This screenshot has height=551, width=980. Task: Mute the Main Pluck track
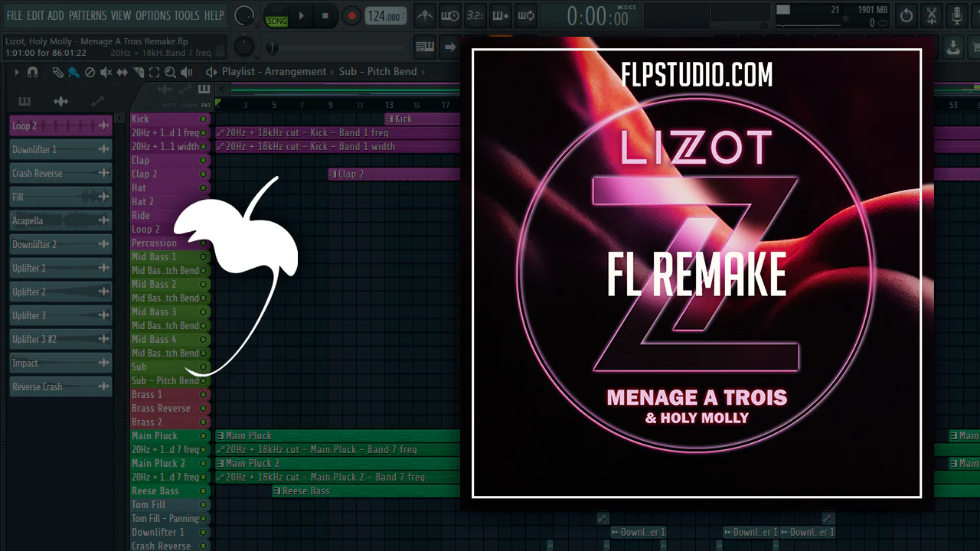coord(204,436)
